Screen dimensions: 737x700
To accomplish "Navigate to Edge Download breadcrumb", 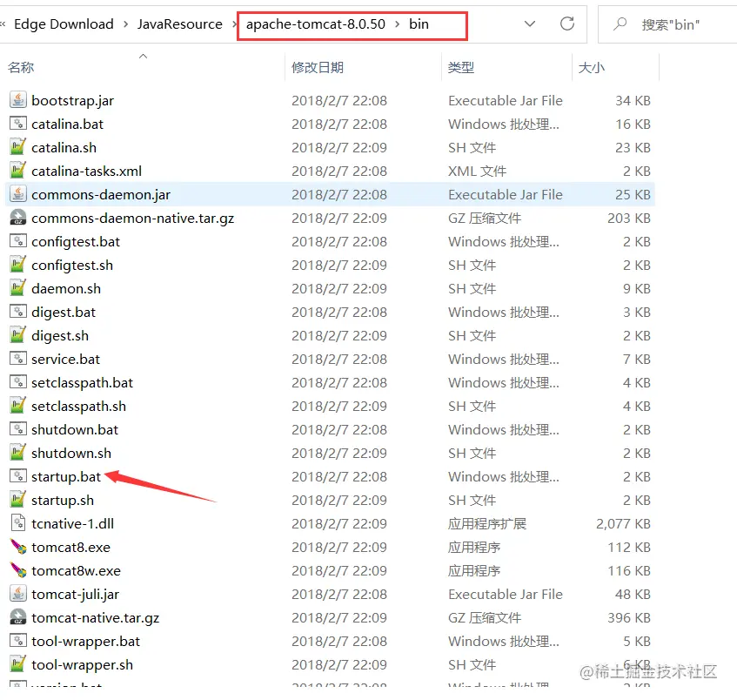I will 64,24.
